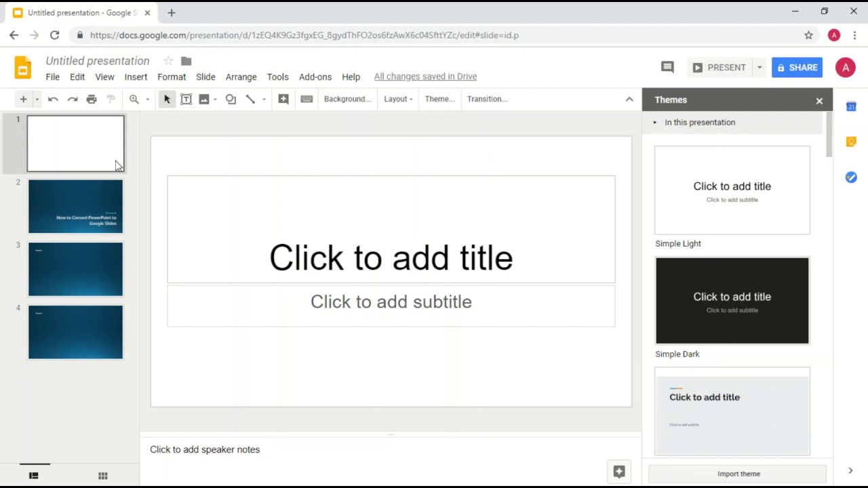868x488 pixels.
Task: Click the paint format icon
Action: tap(111, 99)
